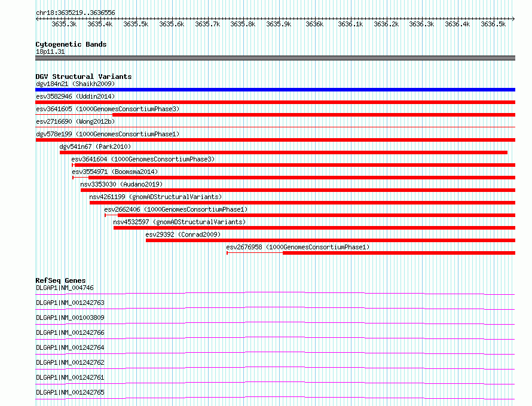The width and height of the screenshot is (532, 406).
Task: Click the 3636.1k ruler tick label
Action: point(350,25)
